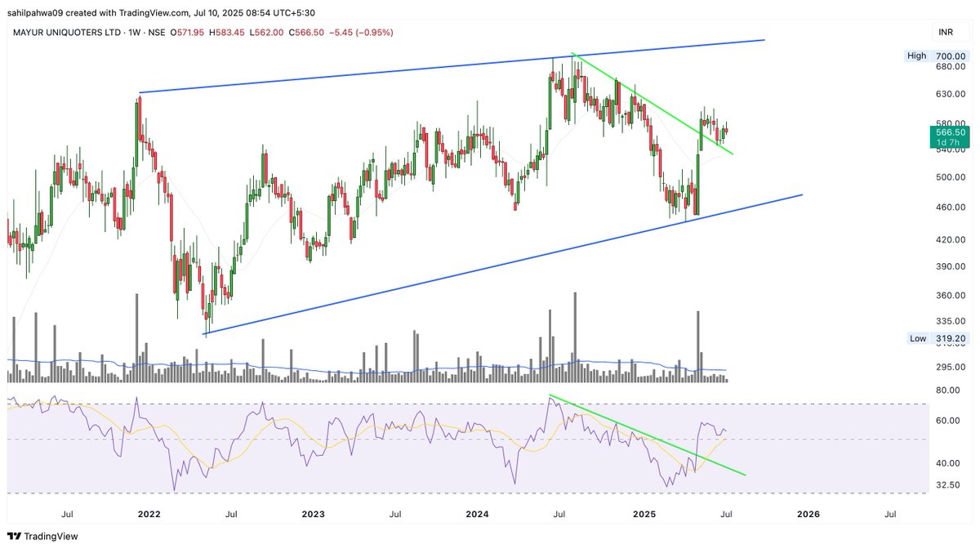Click the 80.00 RSI axis label
This screenshot has height=549, width=980.
click(948, 391)
